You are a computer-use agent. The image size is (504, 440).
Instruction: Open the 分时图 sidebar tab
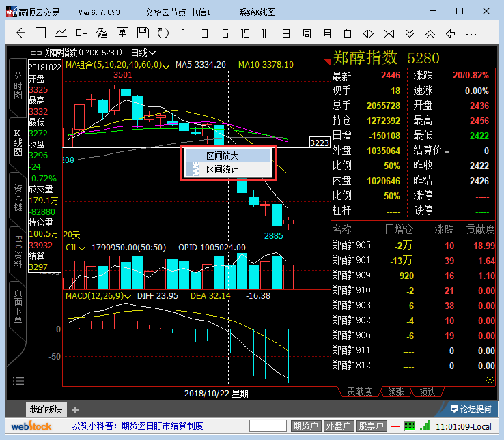coord(18,85)
